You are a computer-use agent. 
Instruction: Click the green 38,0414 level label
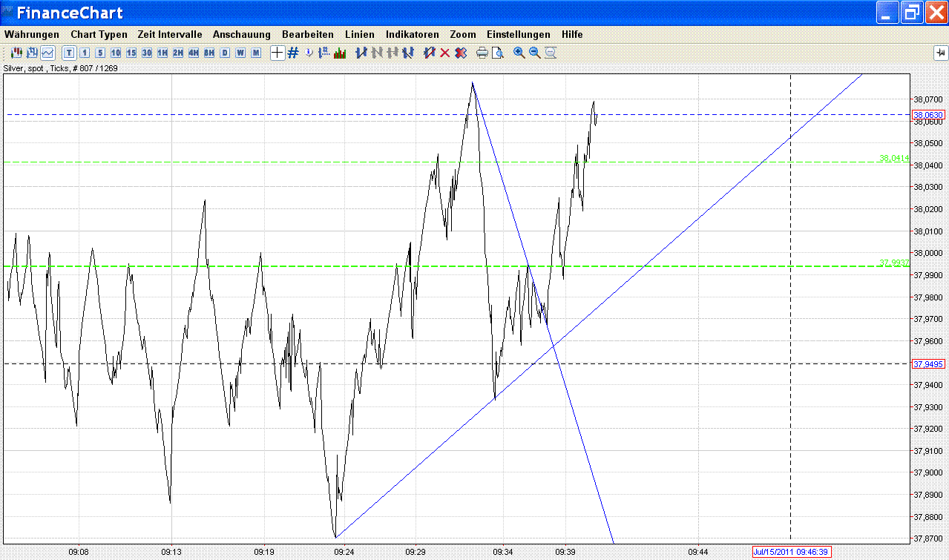point(894,158)
